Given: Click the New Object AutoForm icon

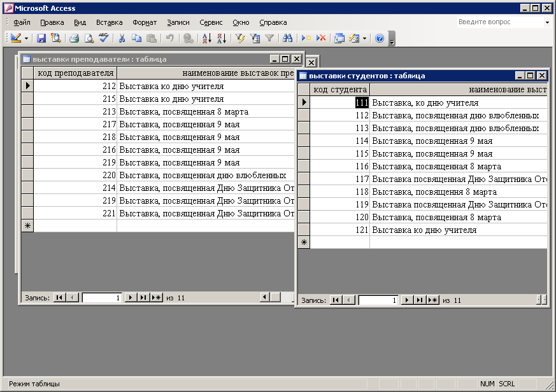Looking at the screenshot, I should (x=354, y=38).
